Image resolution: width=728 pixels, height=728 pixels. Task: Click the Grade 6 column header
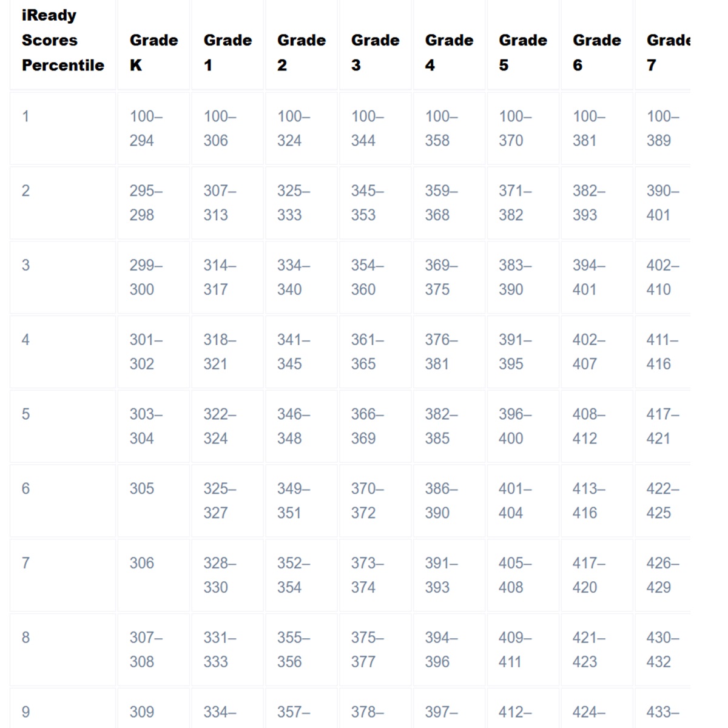[x=597, y=53]
